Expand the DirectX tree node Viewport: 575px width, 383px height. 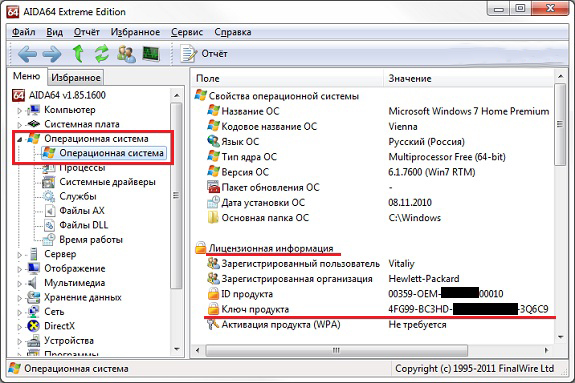pyautogui.click(x=20, y=327)
